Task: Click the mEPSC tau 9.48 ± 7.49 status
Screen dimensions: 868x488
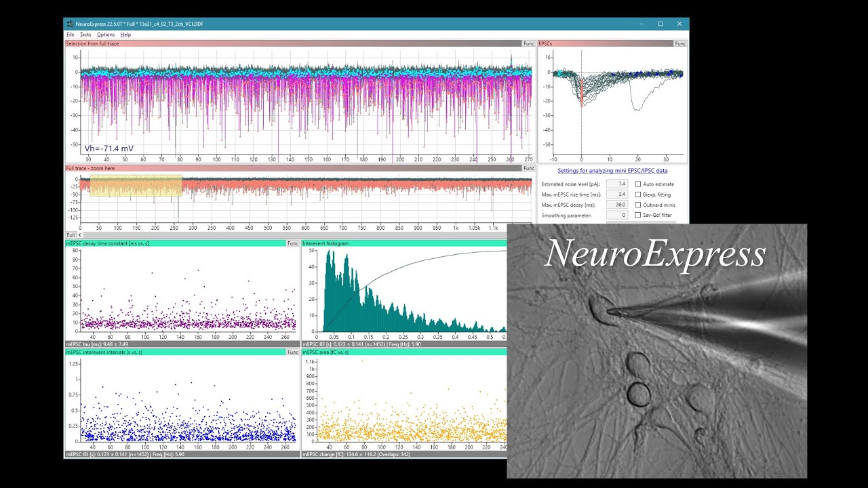Action: click(x=97, y=344)
